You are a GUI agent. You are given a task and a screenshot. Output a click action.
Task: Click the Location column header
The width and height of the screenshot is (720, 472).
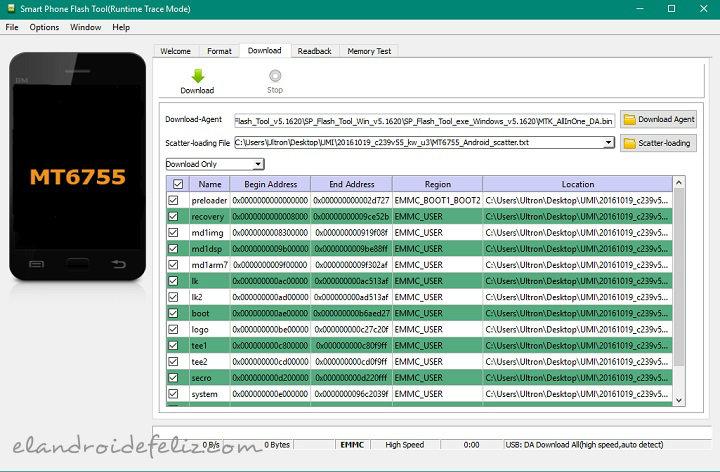(x=578, y=184)
